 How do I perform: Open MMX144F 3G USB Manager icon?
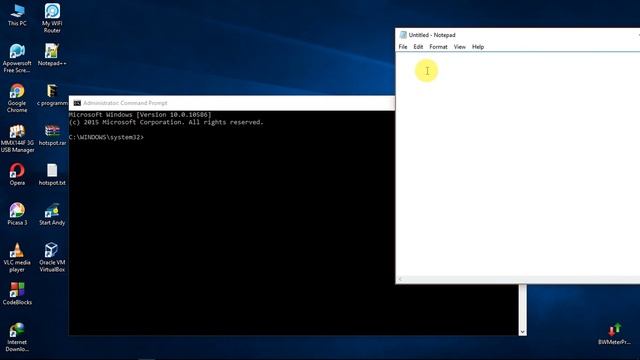pos(17,138)
